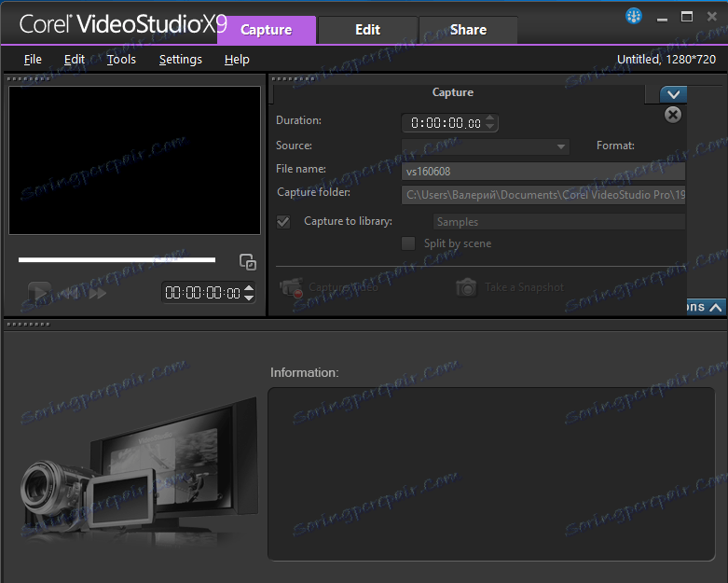Click the Capture Video camcorder icon
Viewport: 728px width, 583px height.
[292, 287]
